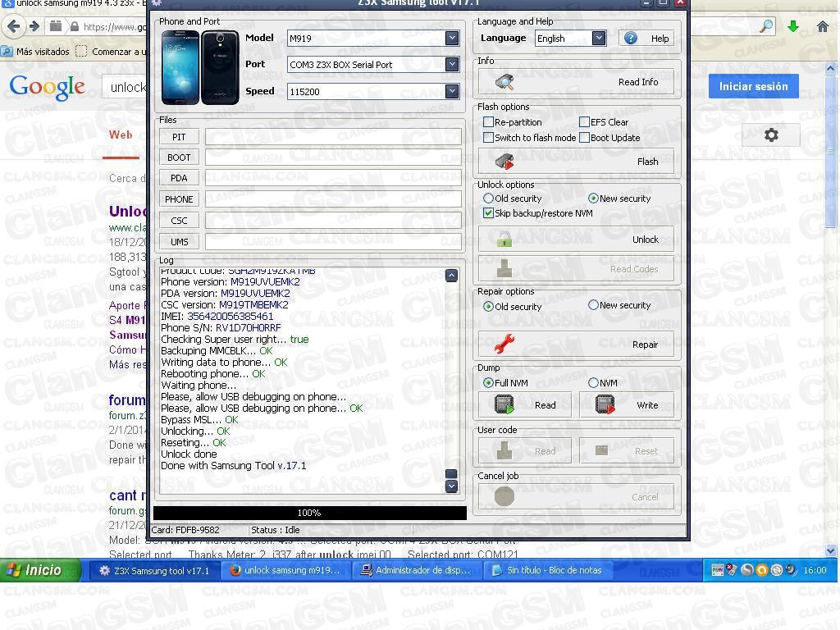
Task: Select New security under Repair options
Action: pos(593,305)
